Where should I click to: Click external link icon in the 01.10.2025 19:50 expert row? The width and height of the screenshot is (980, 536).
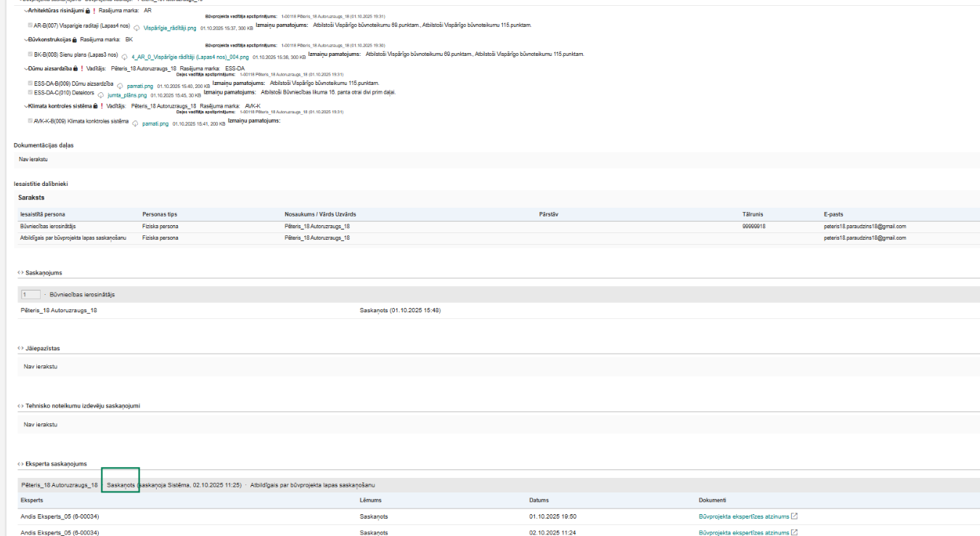coord(794,516)
